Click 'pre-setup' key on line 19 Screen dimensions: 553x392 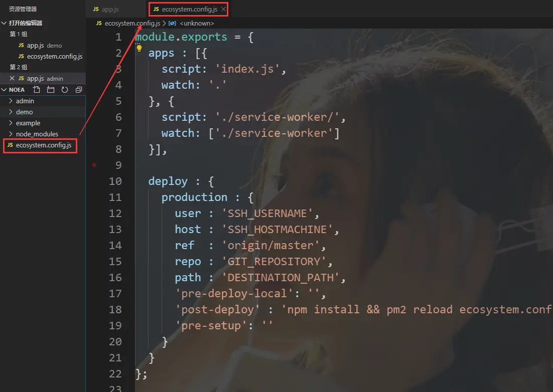coord(211,325)
